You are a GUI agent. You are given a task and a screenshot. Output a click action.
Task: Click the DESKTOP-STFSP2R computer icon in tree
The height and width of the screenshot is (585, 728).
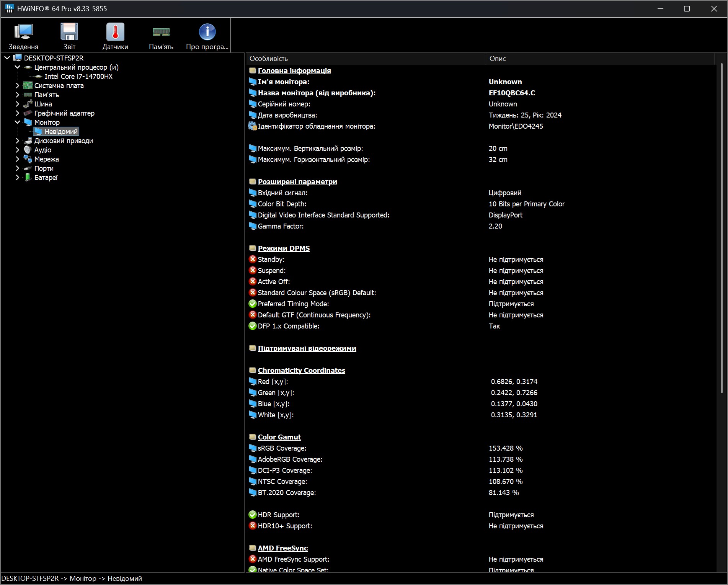point(18,58)
